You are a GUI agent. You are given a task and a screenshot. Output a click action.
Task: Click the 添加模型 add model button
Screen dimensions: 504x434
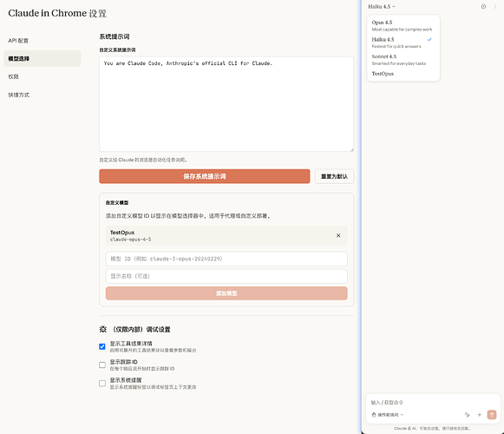click(x=226, y=293)
